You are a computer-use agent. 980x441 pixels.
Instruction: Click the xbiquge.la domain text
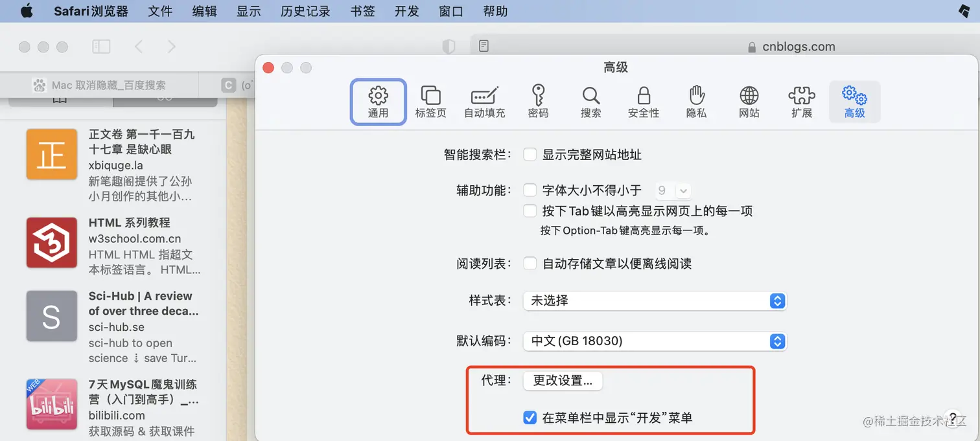pos(116,165)
